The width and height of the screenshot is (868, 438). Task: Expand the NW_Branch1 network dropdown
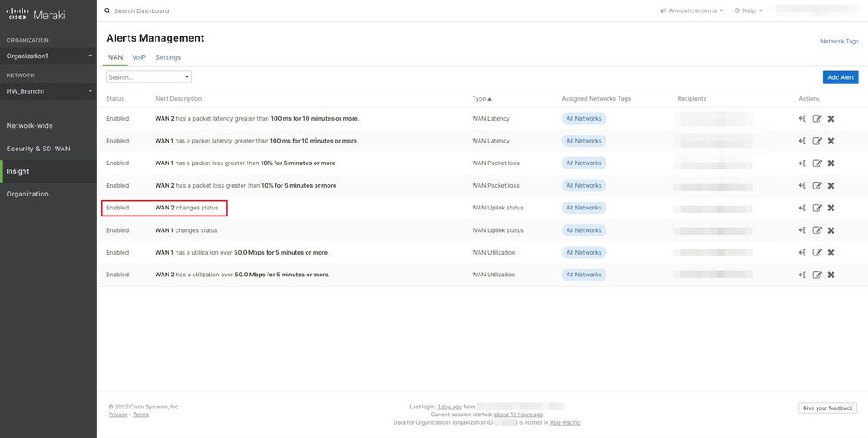(x=49, y=91)
